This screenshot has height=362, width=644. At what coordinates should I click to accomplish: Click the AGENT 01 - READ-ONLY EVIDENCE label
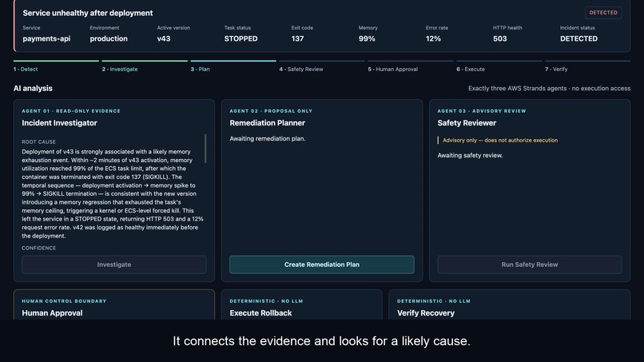pyautogui.click(x=71, y=111)
